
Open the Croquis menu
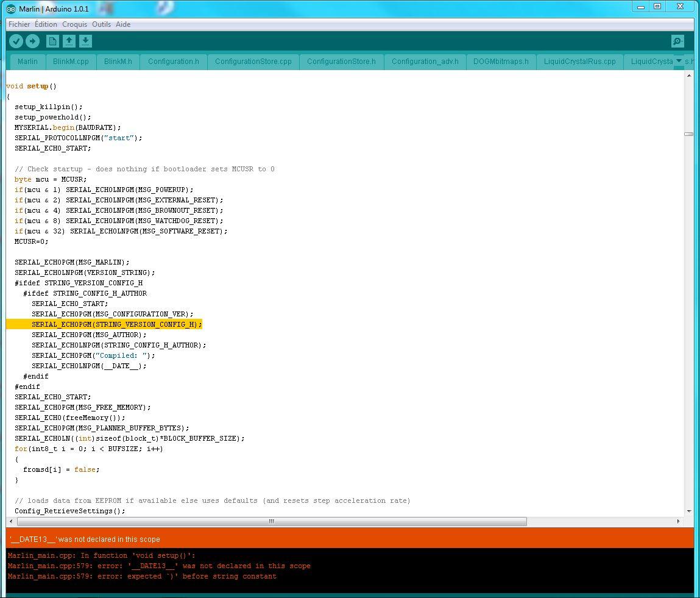click(74, 24)
